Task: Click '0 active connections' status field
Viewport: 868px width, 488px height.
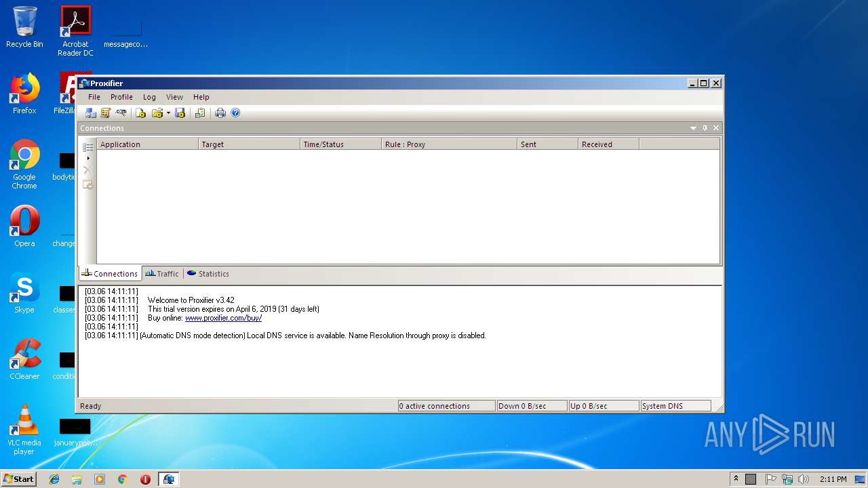Action: click(446, 406)
